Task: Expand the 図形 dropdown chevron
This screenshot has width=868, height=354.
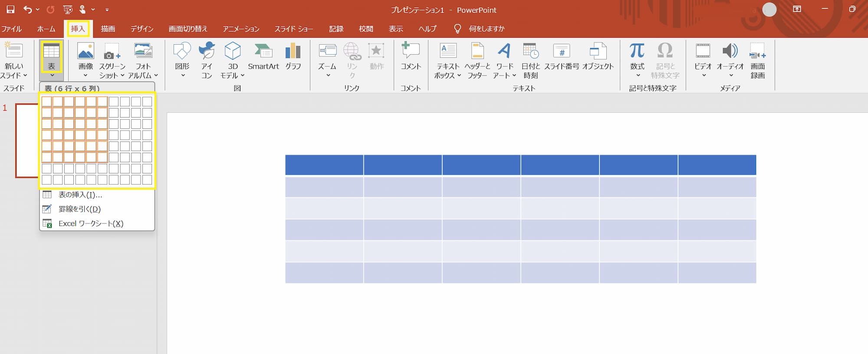Action: 183,75
